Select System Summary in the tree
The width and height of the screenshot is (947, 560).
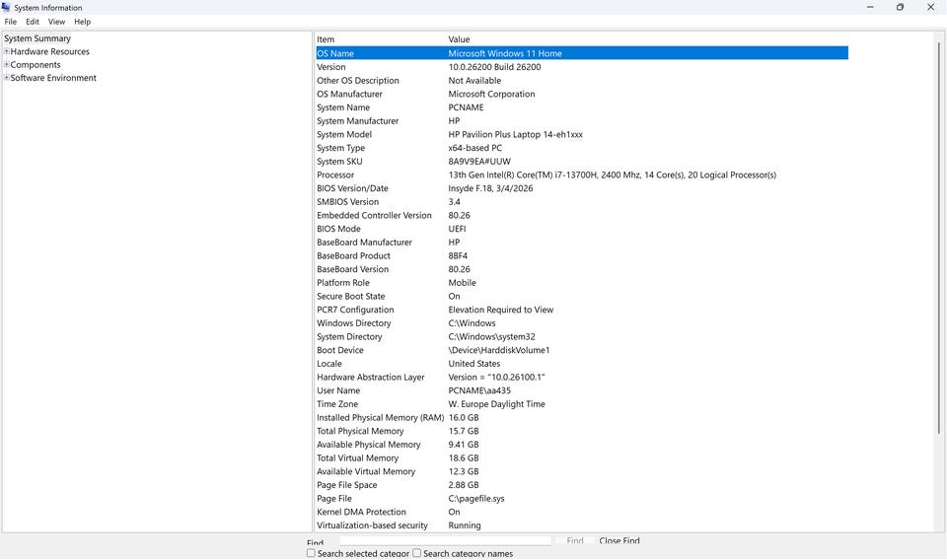(37, 38)
